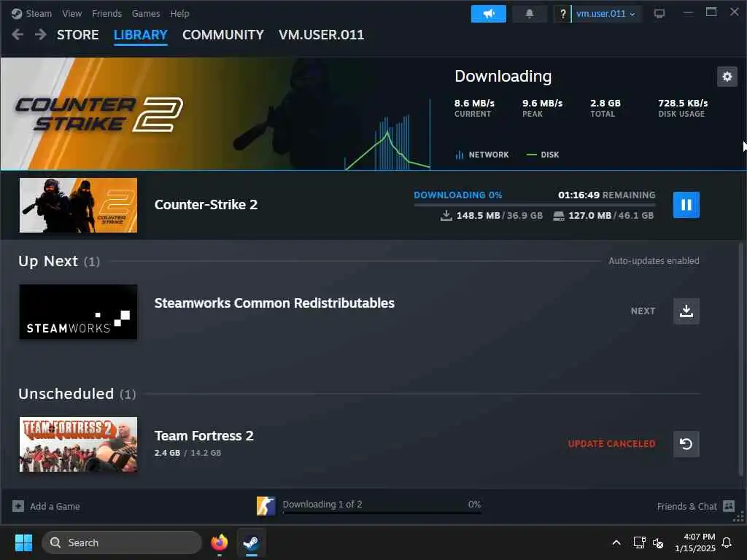Viewport: 747px width, 560px height.
Task: Open the Windows Start menu
Action: click(23, 542)
